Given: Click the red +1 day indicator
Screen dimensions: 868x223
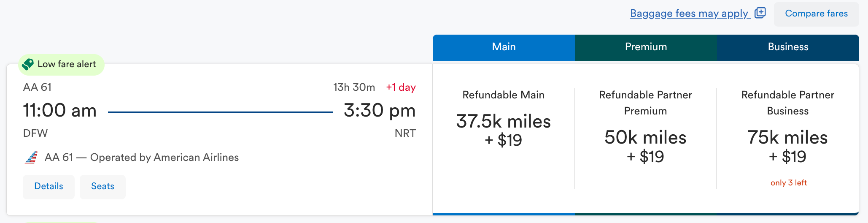Looking at the screenshot, I should 401,87.
